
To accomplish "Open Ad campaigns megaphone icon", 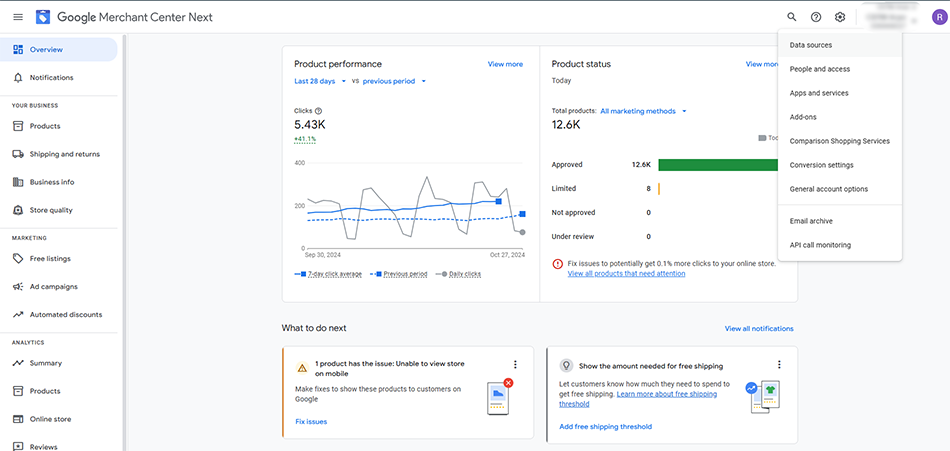I will coord(18,287).
